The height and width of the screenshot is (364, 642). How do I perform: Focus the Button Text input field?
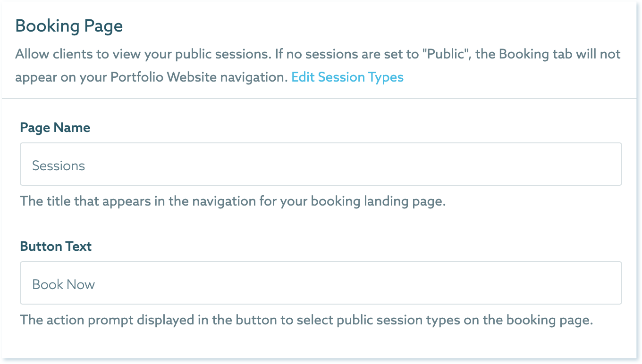[321, 283]
